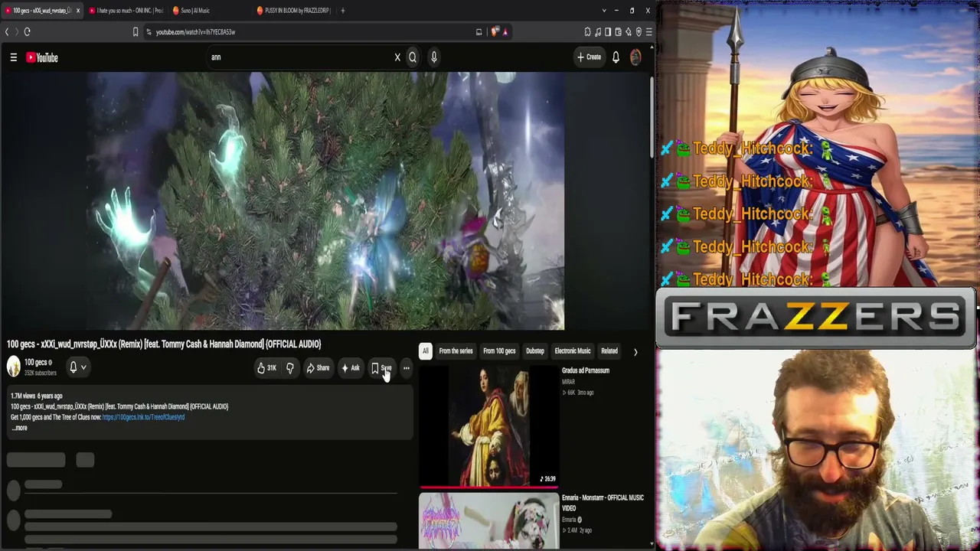Click the browser address bar URL
Screen dimensions: 980x551
[x=195, y=32]
